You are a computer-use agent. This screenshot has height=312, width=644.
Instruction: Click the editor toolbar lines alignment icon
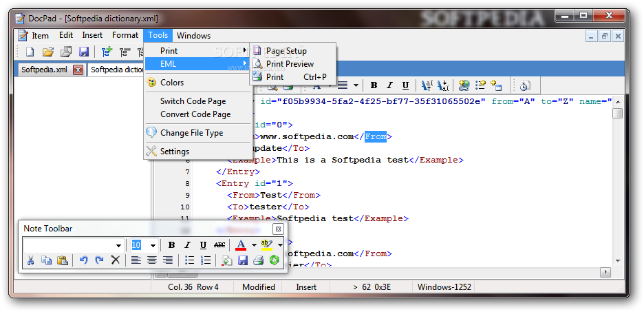point(343,85)
